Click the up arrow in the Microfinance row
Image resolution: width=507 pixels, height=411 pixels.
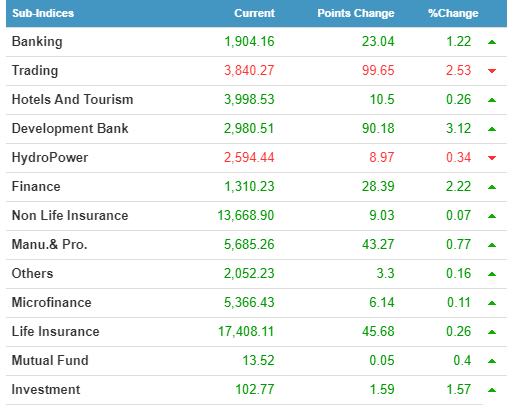pyautogui.click(x=492, y=303)
